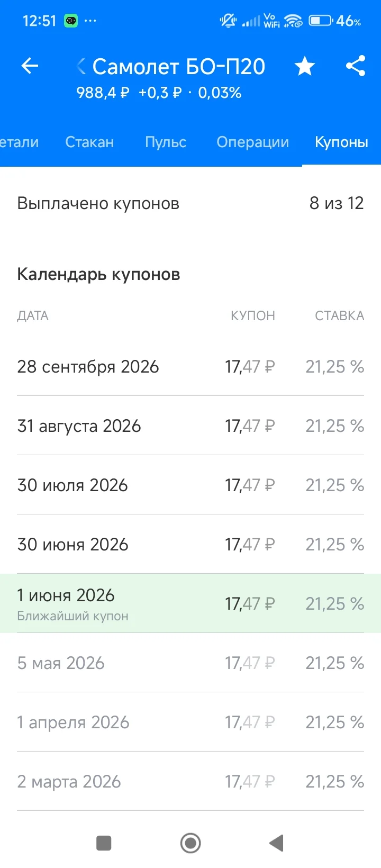Tap Android recent apps square button
The image size is (381, 868).
pyautogui.click(x=104, y=843)
